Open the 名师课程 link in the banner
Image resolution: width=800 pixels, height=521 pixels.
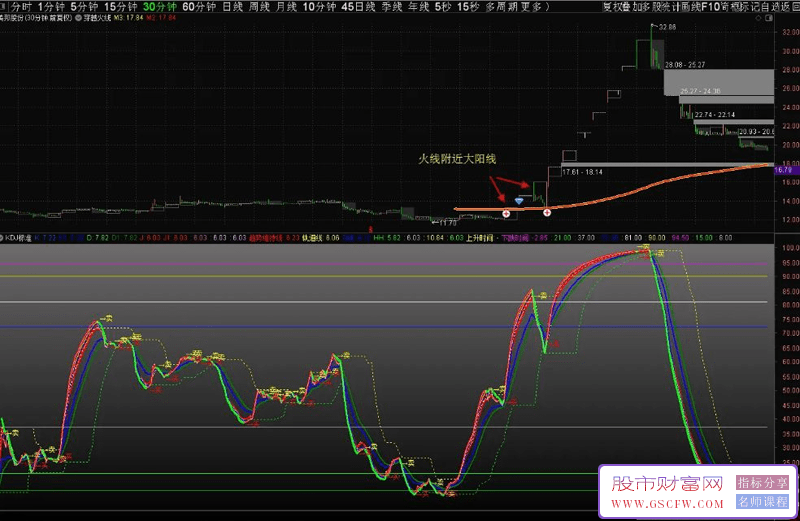click(x=762, y=502)
